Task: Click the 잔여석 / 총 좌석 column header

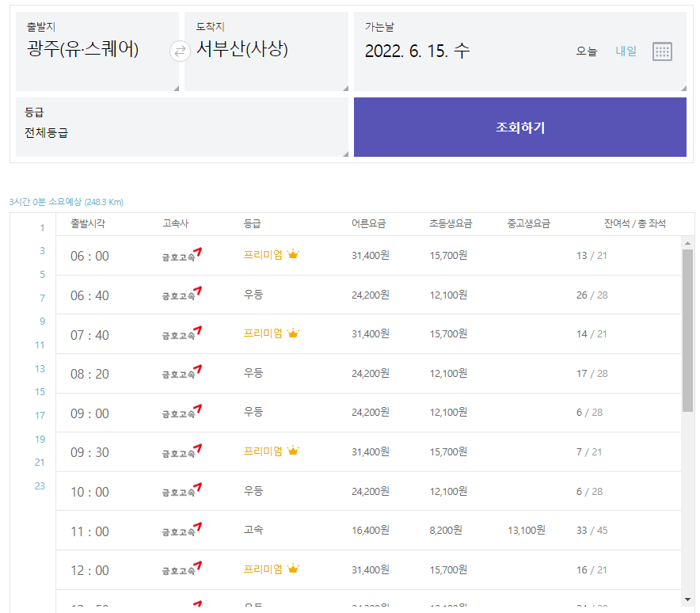Action: coord(635,223)
